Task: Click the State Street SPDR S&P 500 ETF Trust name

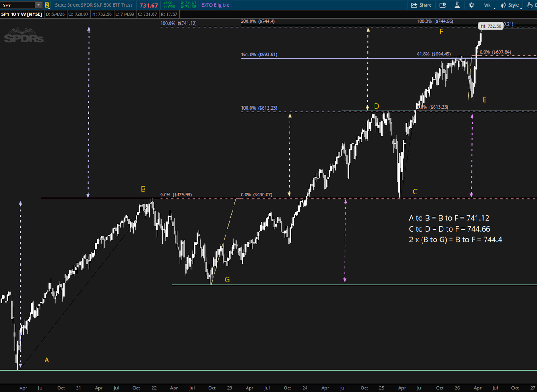Action: (x=93, y=5)
